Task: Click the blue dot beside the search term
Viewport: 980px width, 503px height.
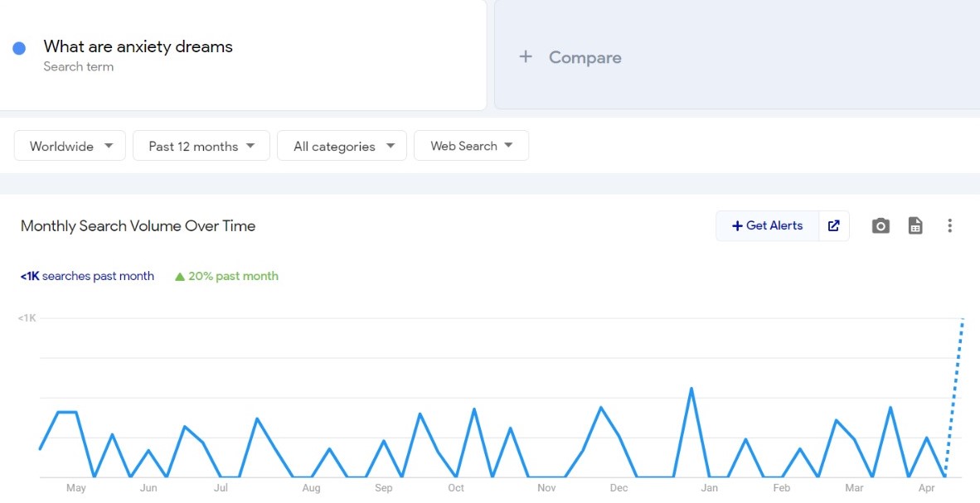Action: (x=19, y=48)
